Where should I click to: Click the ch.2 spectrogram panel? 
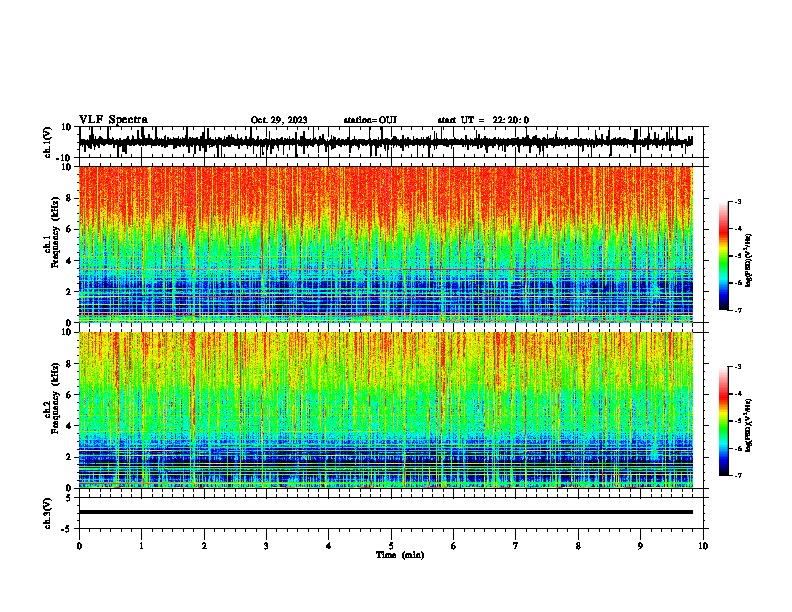tap(385, 410)
